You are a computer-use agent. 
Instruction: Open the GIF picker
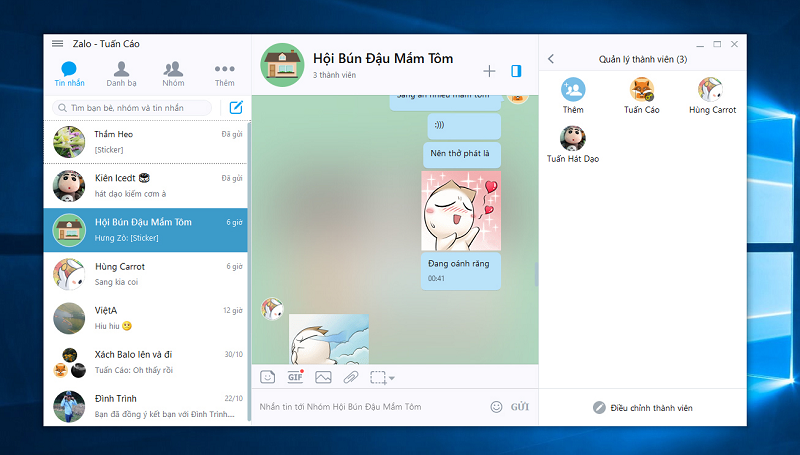pos(295,377)
